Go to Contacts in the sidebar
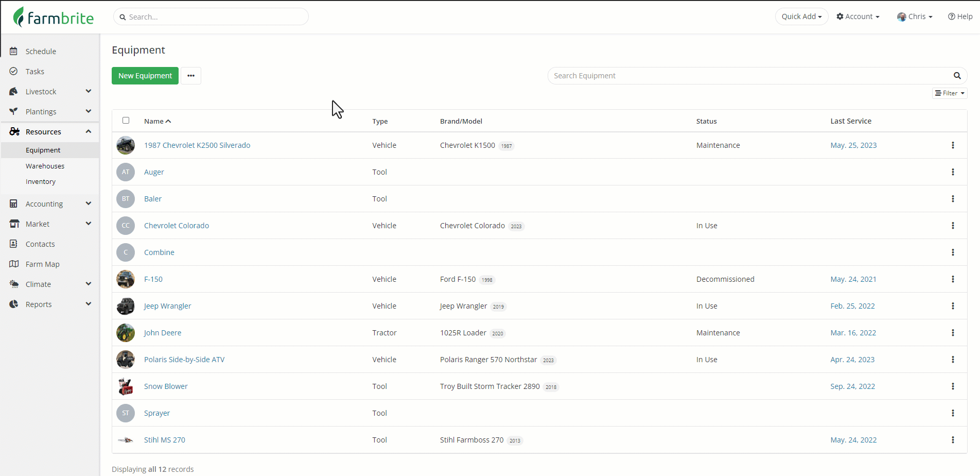This screenshot has width=980, height=476. click(40, 244)
